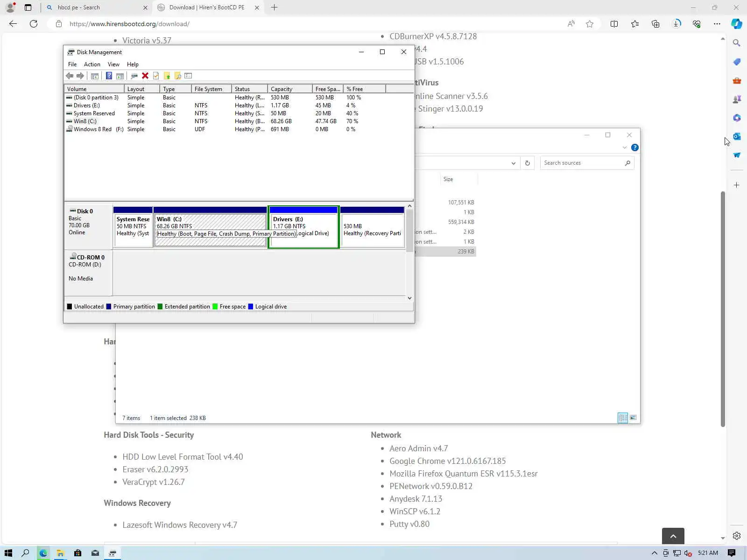The height and width of the screenshot is (560, 747).
Task: Open the Edge tab actions menu
Action: pyautogui.click(x=28, y=7)
